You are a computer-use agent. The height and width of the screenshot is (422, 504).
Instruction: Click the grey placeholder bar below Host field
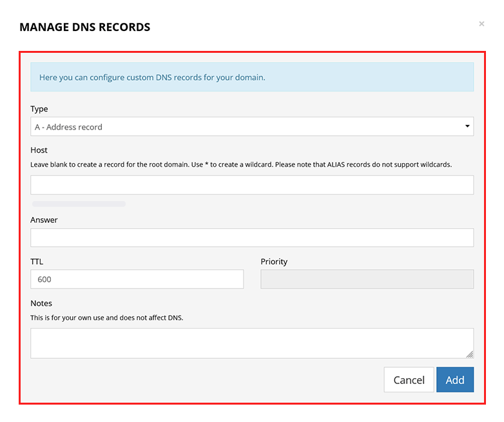pos(79,204)
